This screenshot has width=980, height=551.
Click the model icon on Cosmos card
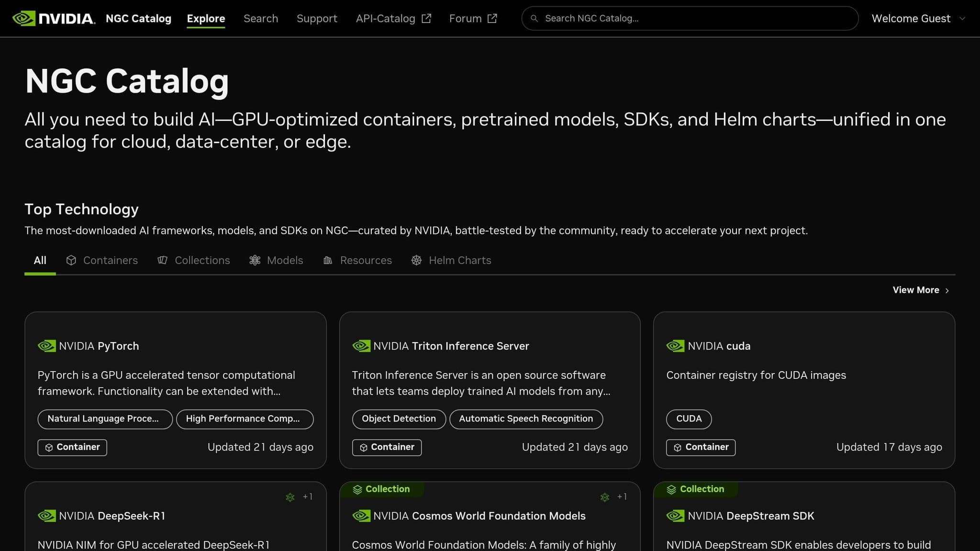pyautogui.click(x=605, y=497)
